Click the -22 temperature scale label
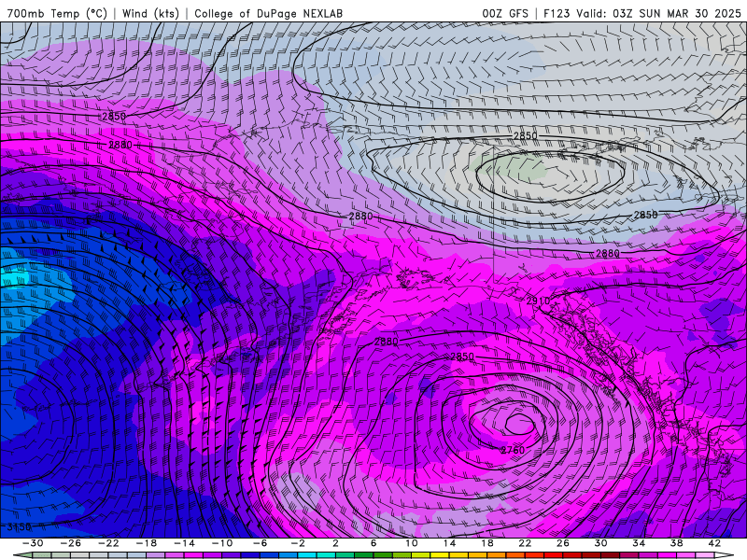The image size is (747, 560). pos(108,543)
